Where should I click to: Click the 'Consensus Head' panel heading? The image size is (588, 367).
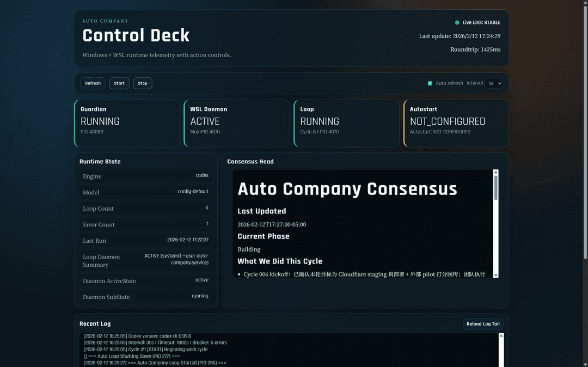click(250, 162)
